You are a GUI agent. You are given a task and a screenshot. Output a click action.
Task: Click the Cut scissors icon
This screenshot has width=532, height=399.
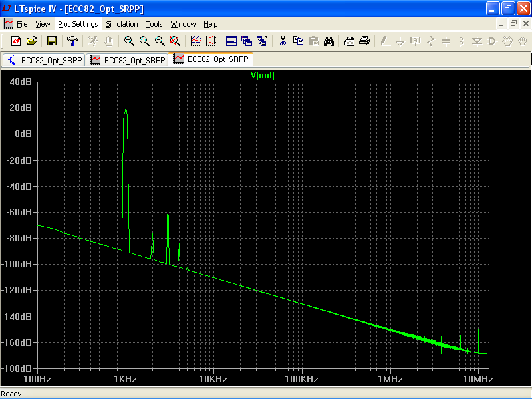(283, 41)
